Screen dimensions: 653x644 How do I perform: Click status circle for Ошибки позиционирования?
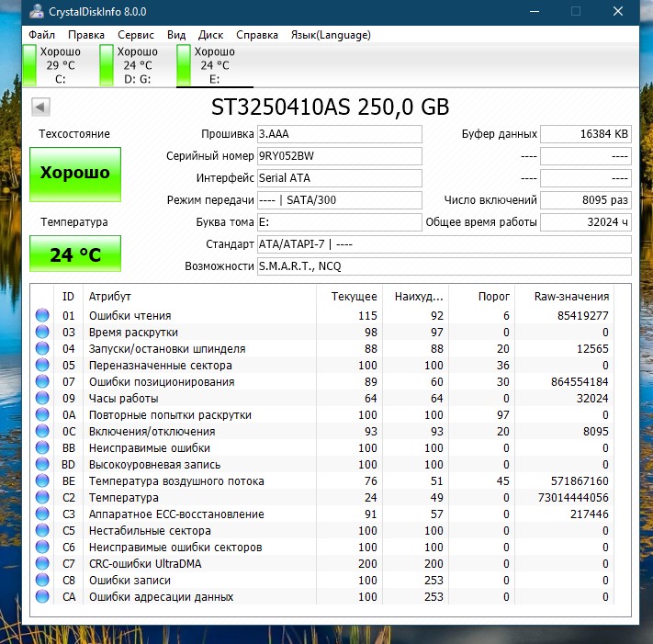[42, 381]
